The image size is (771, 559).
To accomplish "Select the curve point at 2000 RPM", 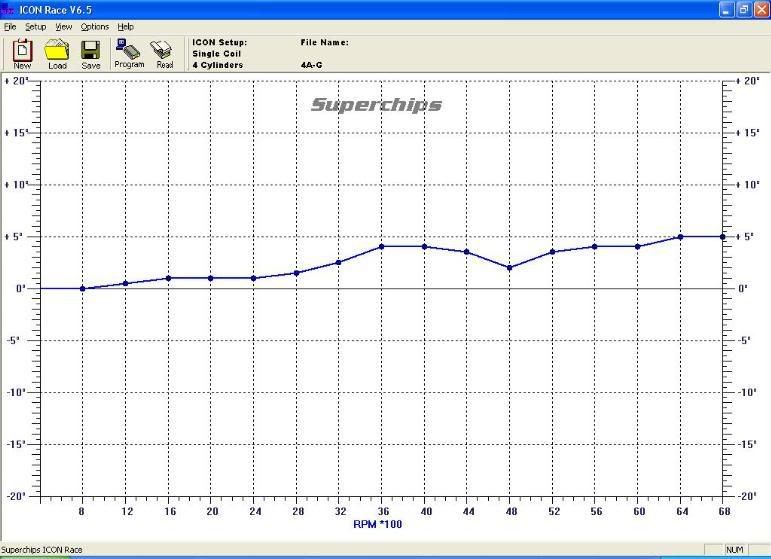I will (x=210, y=278).
